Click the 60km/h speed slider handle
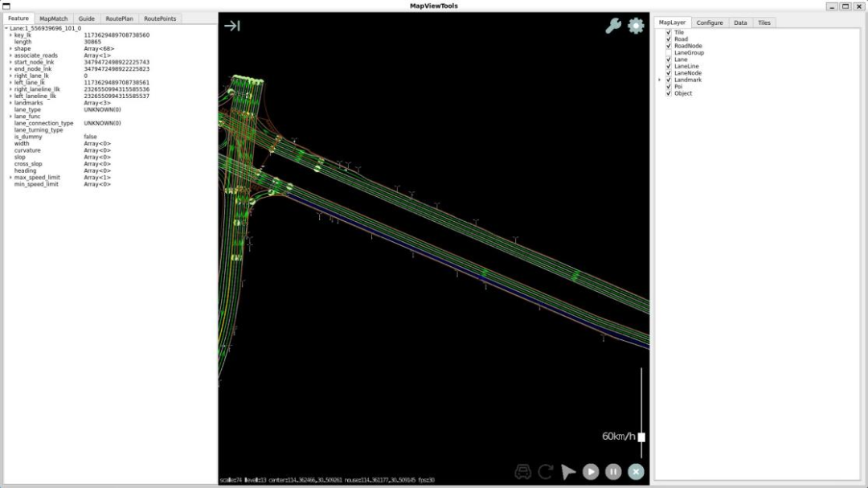Viewport: 868px width, 488px height. (641, 437)
